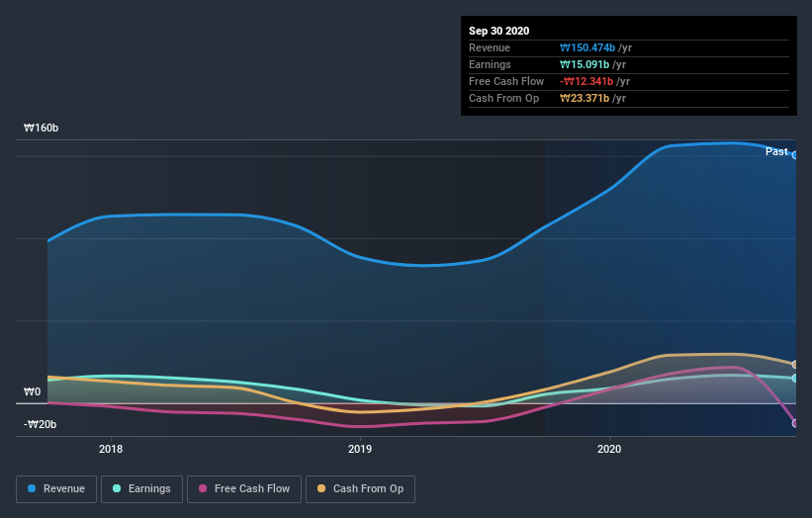Click the 2018 x-axis label

coord(111,449)
